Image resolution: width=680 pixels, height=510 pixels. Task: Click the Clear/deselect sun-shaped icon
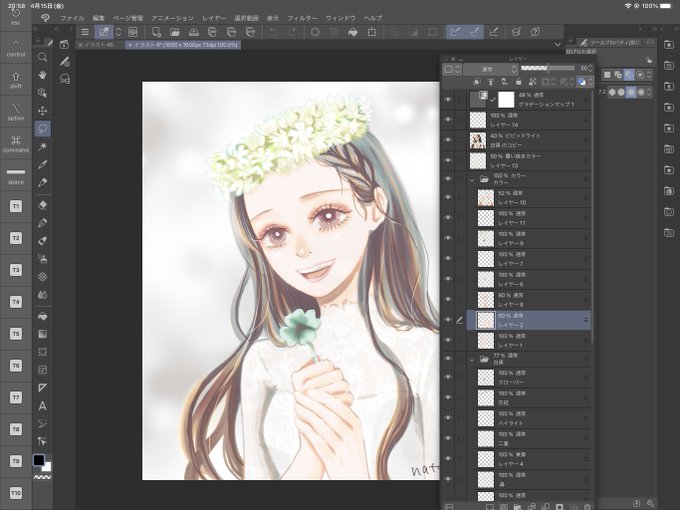pyautogui.click(x=315, y=32)
